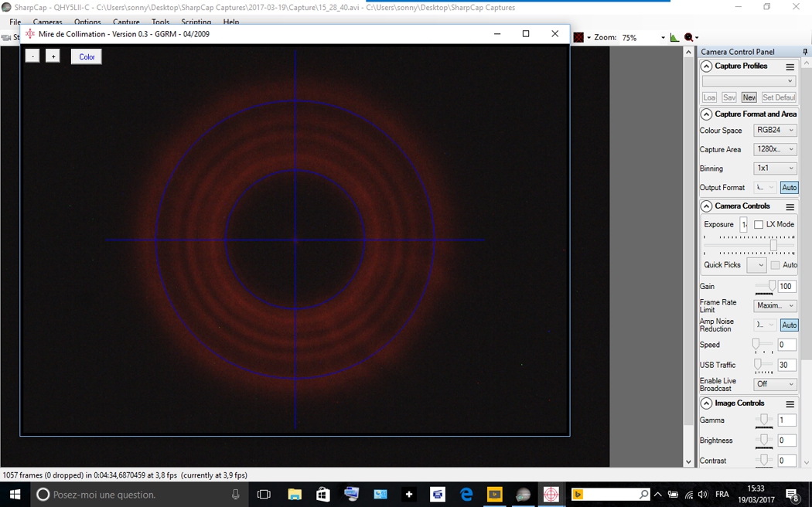Open the Image Controls hamburger menu
812x507 pixels.
tap(790, 403)
